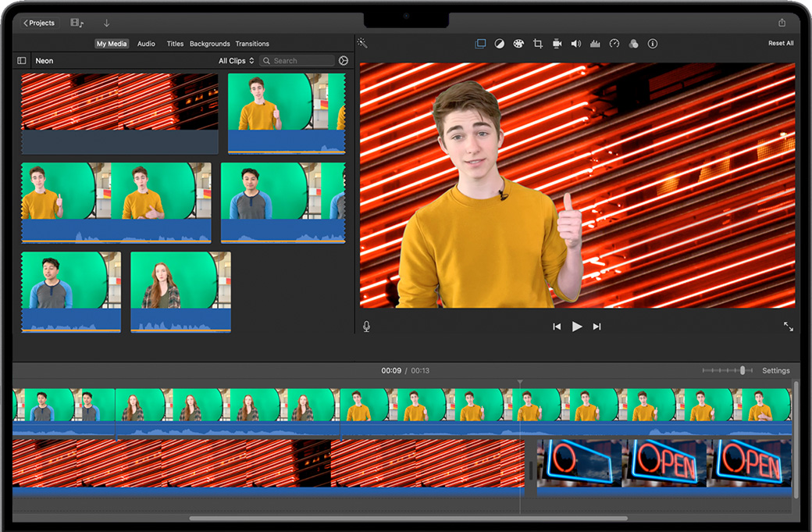Select the cropping tool
The height and width of the screenshot is (532, 812).
[538, 44]
